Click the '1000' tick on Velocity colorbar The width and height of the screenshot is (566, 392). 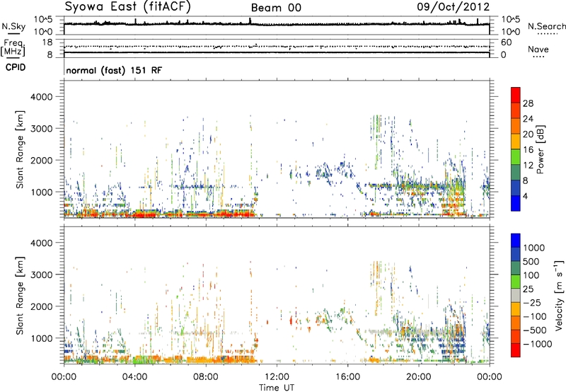tap(534, 248)
